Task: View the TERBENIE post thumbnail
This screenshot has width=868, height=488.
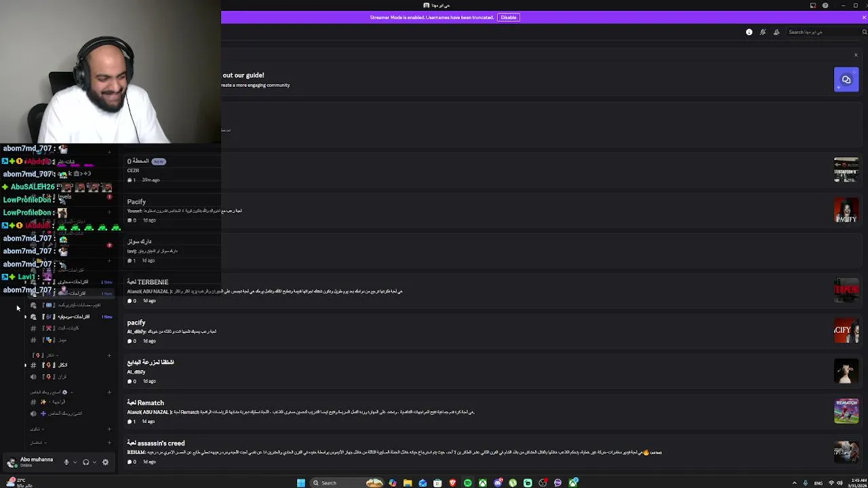Action: [846, 291]
